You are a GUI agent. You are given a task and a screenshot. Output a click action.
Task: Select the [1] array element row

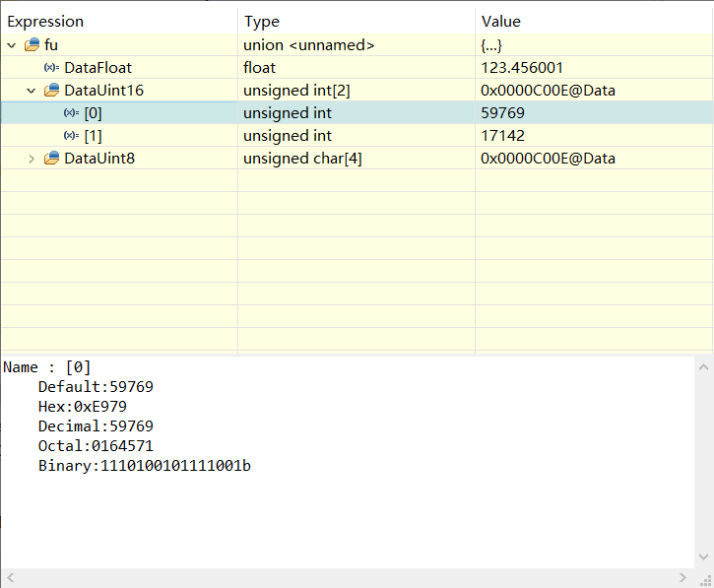pos(92,136)
